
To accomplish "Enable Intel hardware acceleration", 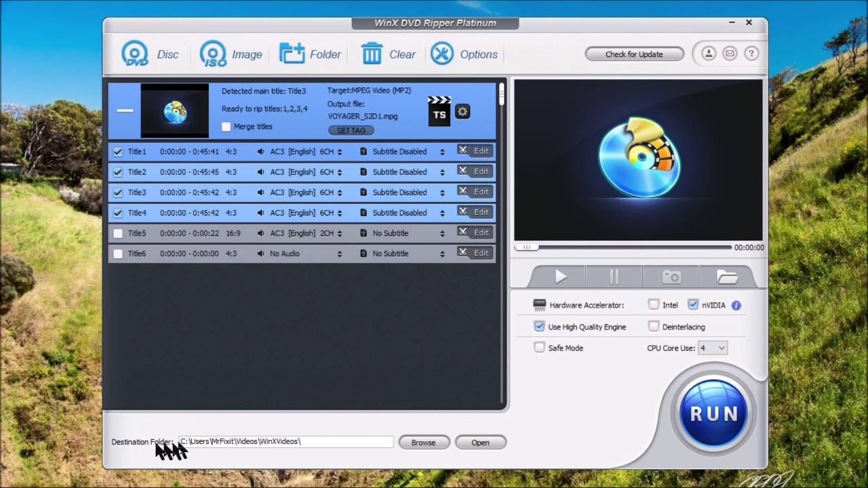I will tap(654, 305).
